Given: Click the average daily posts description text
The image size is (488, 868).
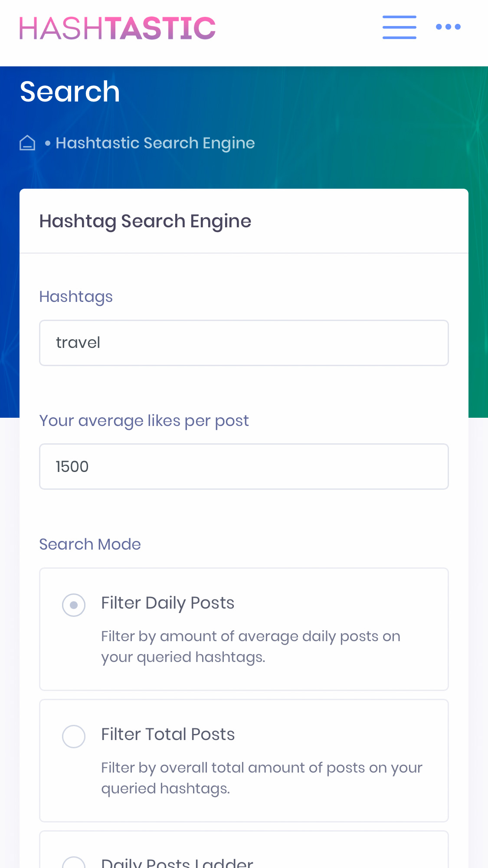Looking at the screenshot, I should (x=250, y=646).
